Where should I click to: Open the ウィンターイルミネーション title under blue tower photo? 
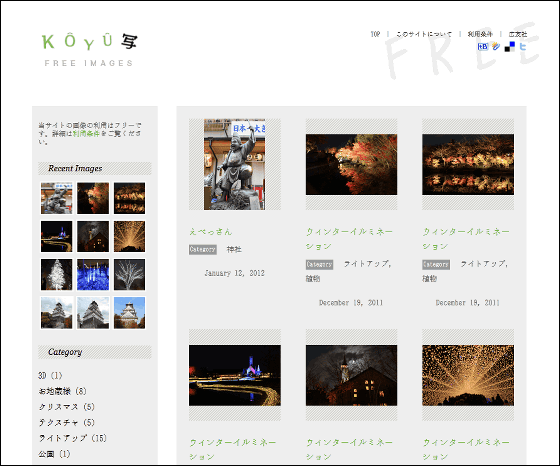click(232, 450)
